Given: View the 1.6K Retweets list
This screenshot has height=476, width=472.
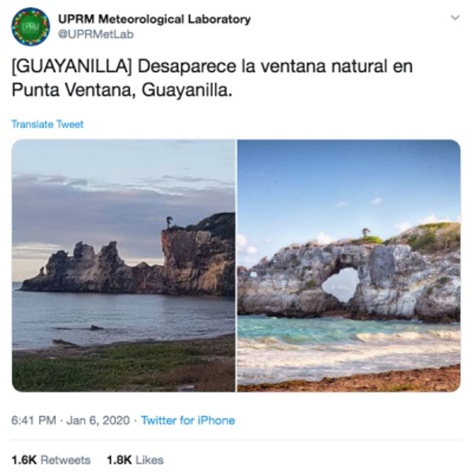Looking at the screenshot, I should pyautogui.click(x=51, y=460).
